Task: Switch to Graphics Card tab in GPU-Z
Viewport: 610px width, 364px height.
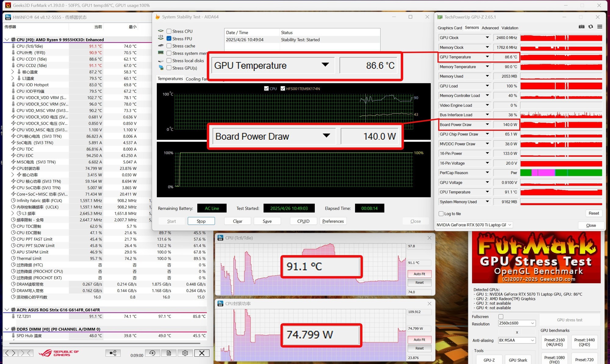Action: click(450, 28)
